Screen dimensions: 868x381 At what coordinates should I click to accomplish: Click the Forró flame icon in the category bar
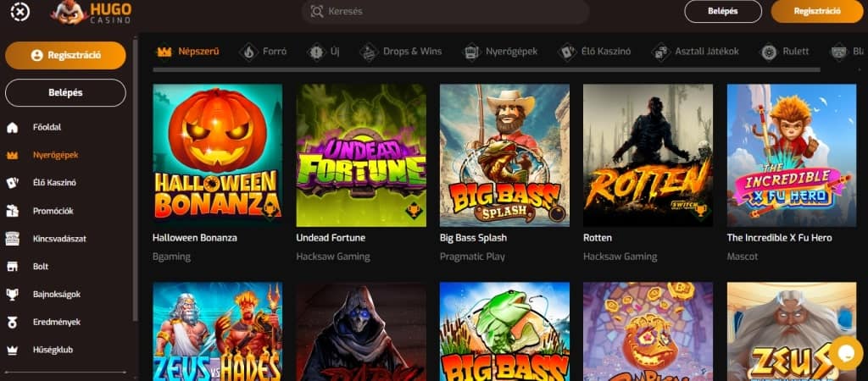click(x=248, y=52)
